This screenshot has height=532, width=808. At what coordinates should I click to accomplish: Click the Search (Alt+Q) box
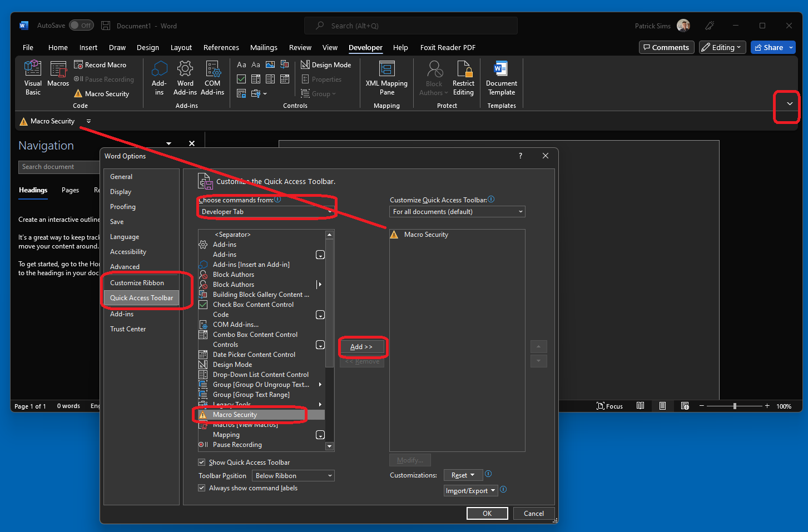(x=411, y=26)
